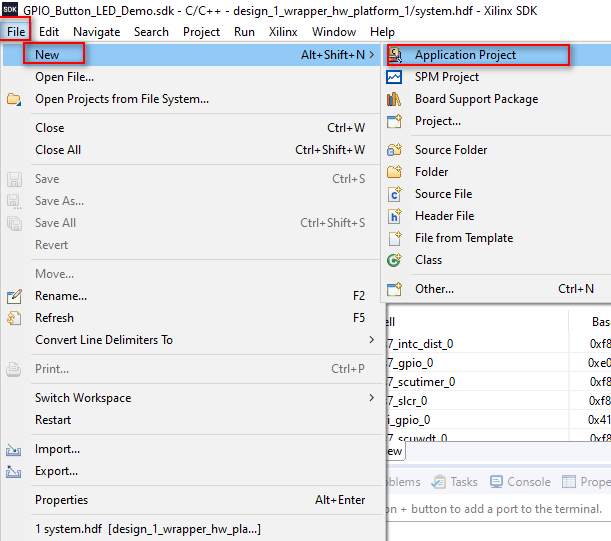Click the Application Project icon

pyautogui.click(x=395, y=55)
